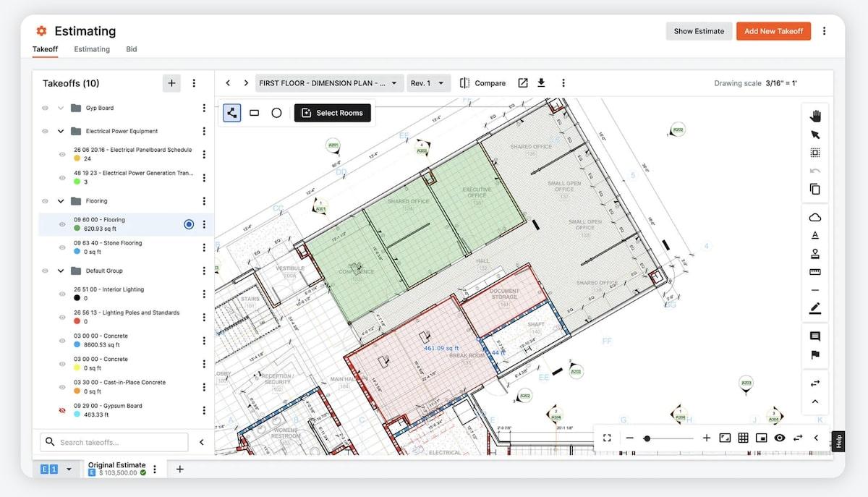Screen dimensions: 868x497
Task: Open the Compare sheets view
Action: tap(483, 83)
